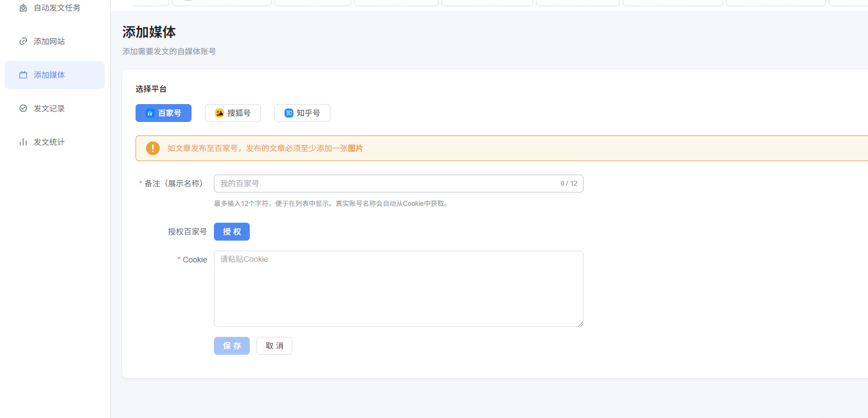Click the checkmark icon beside 发文记录

click(23, 109)
